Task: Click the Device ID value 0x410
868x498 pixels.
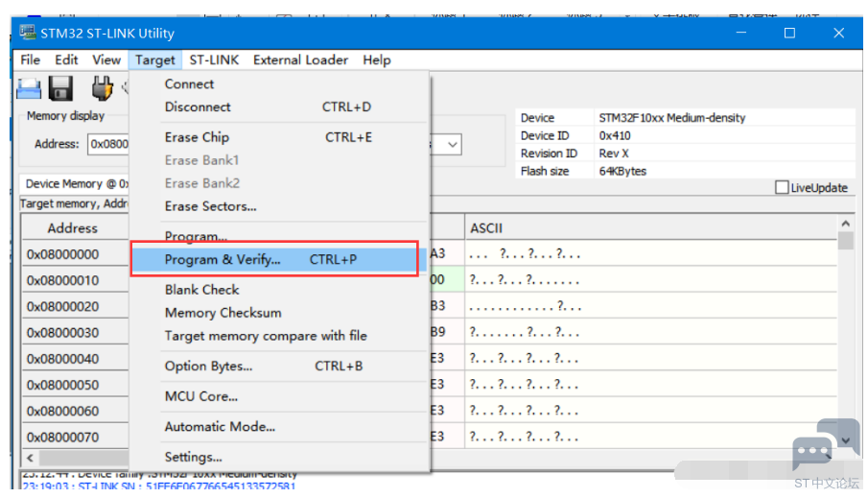Action: coord(615,135)
